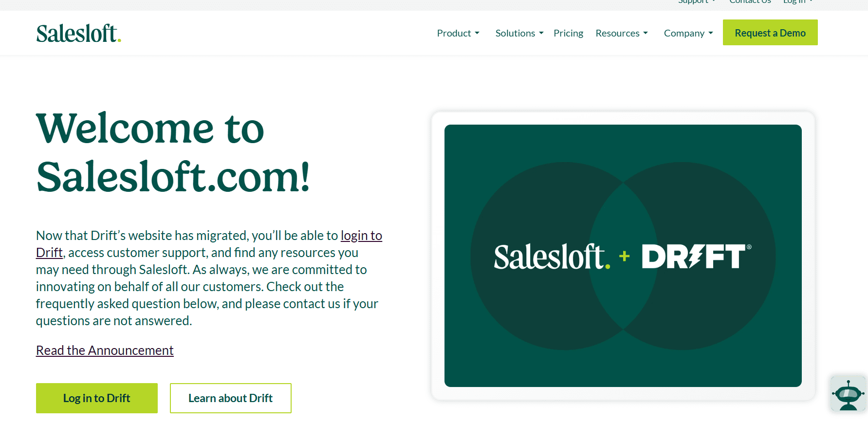Go to the Pricing page
The height and width of the screenshot is (424, 868).
(568, 33)
